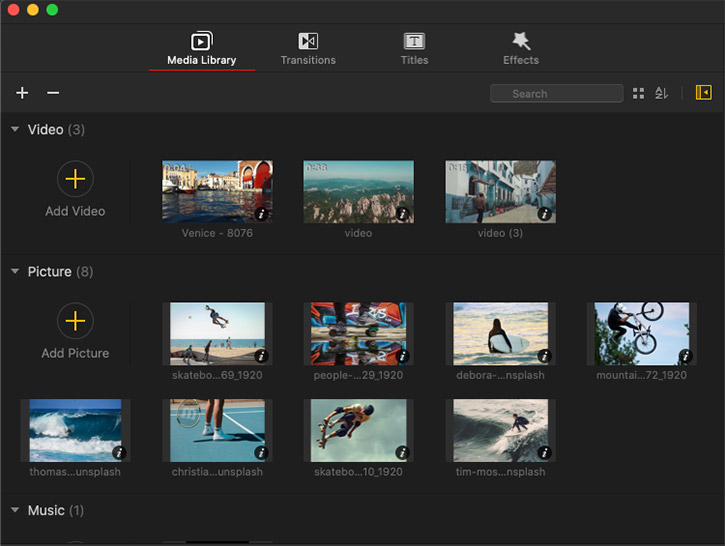
Task: Click the plus icon to add media
Action: coord(22,93)
